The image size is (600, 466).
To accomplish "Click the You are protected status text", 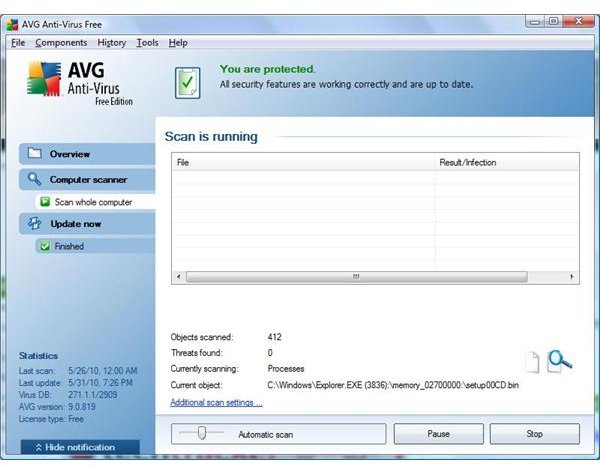I will click(267, 69).
